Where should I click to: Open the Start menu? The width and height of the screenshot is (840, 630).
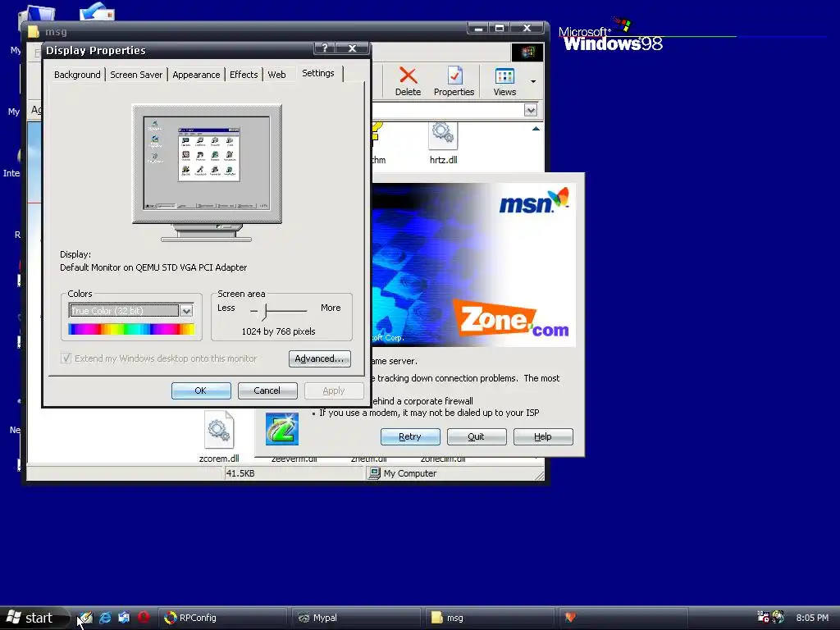click(33, 618)
